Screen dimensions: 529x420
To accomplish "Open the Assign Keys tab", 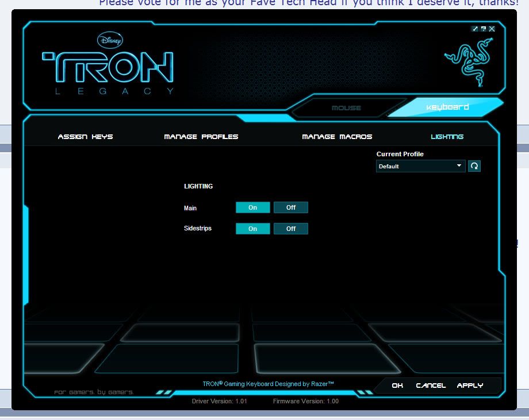I will pos(85,137).
